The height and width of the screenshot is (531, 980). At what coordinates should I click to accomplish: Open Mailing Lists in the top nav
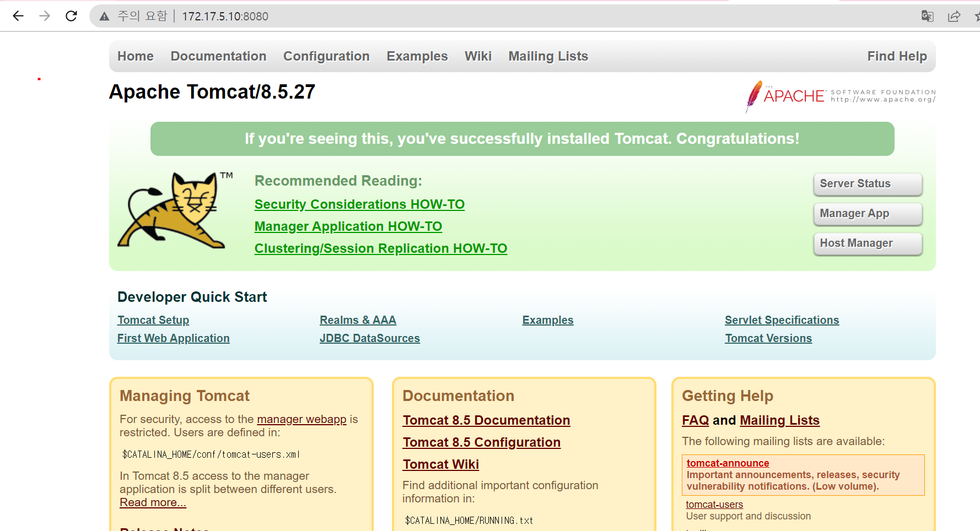548,56
